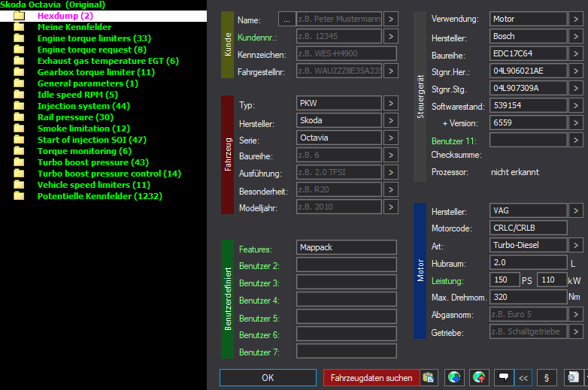Select Start of injection SOI (47)
Viewport: 588px width, 390px height.
92,140
